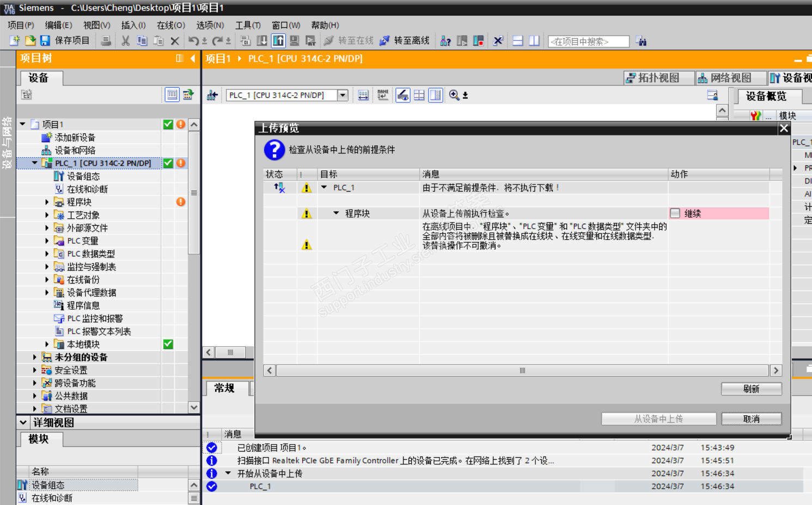Click the accessible devices icon with question mark
The image size is (812, 505).
pyautogui.click(x=445, y=41)
